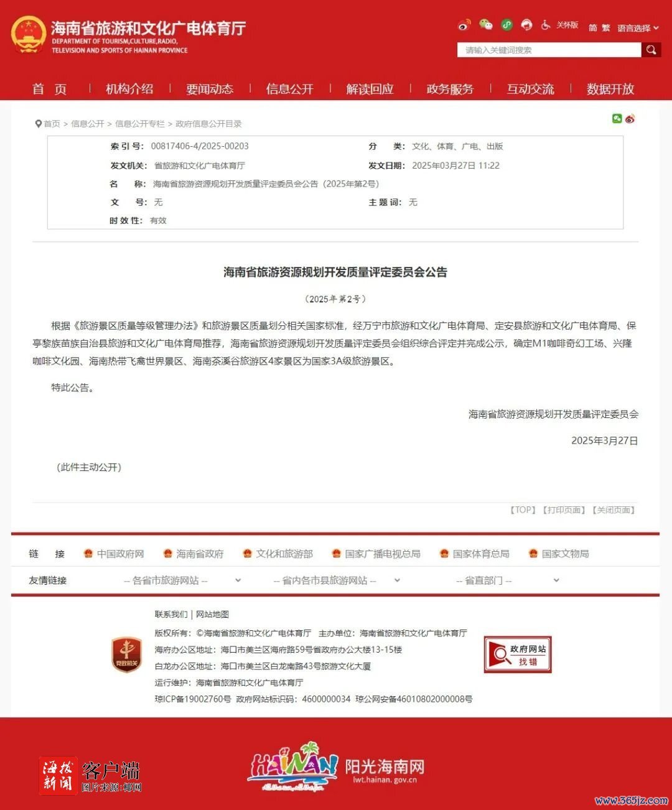This screenshot has height=810, width=672.
Task: Click 琼公网安备46010802000008号 link
Action: (414, 699)
